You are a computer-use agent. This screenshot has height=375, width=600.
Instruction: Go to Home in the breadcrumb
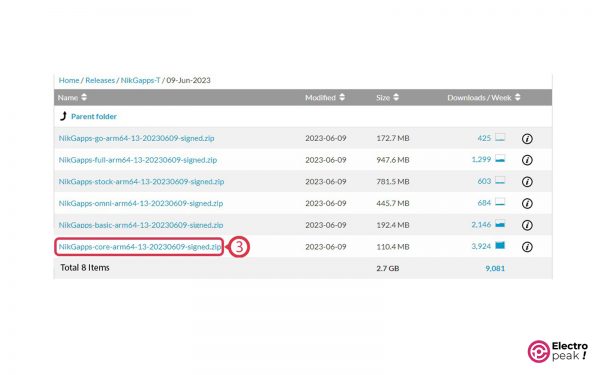[69, 80]
